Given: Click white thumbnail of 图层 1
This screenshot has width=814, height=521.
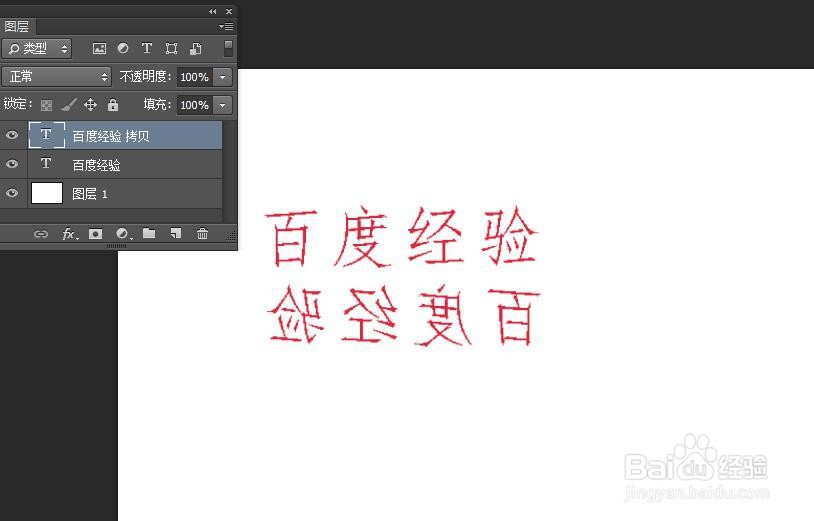Looking at the screenshot, I should (47, 193).
